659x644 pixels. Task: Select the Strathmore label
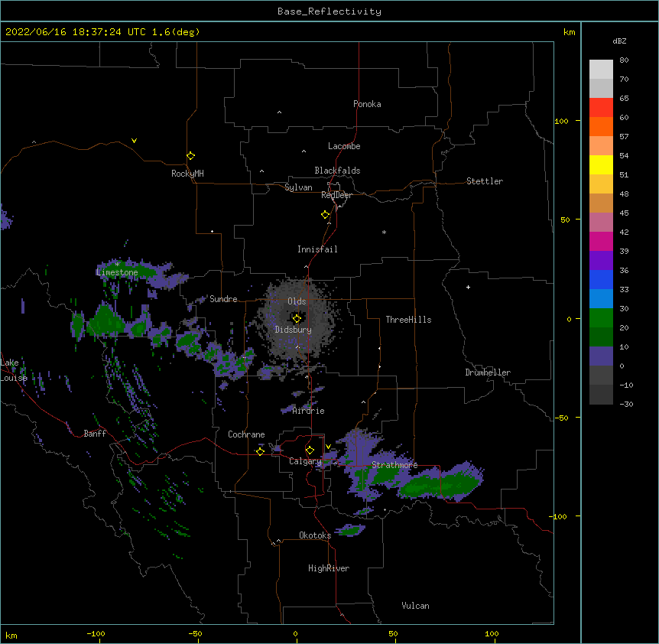394,465
